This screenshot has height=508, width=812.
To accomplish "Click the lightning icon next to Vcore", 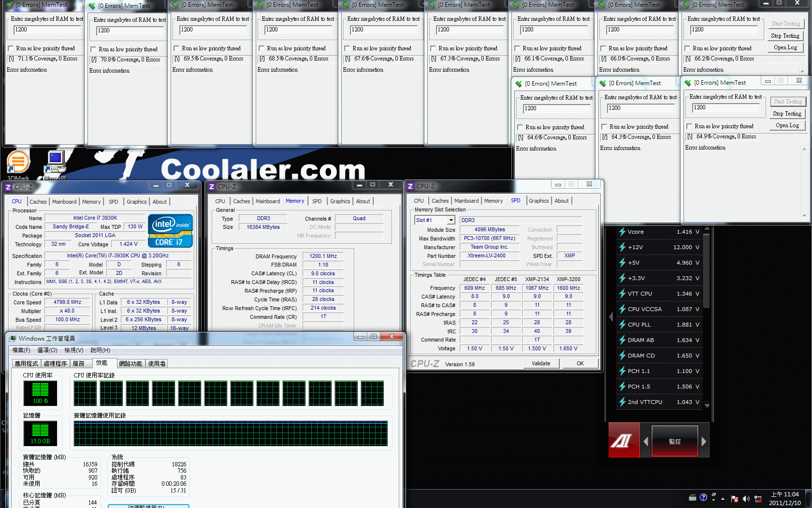I will point(623,232).
